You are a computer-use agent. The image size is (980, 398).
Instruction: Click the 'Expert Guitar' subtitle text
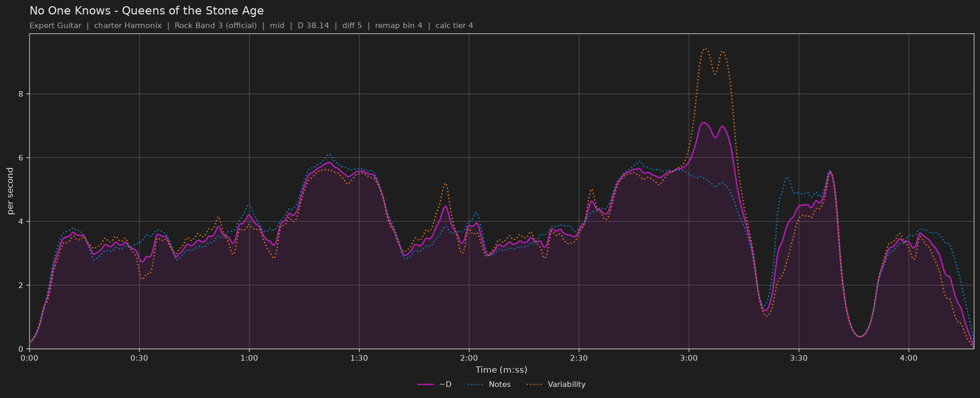click(55, 26)
